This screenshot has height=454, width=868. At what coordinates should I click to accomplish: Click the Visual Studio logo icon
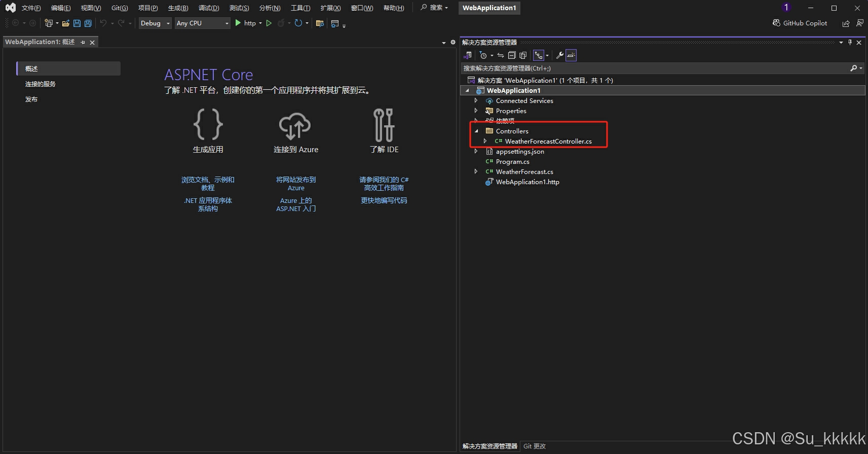[10, 8]
